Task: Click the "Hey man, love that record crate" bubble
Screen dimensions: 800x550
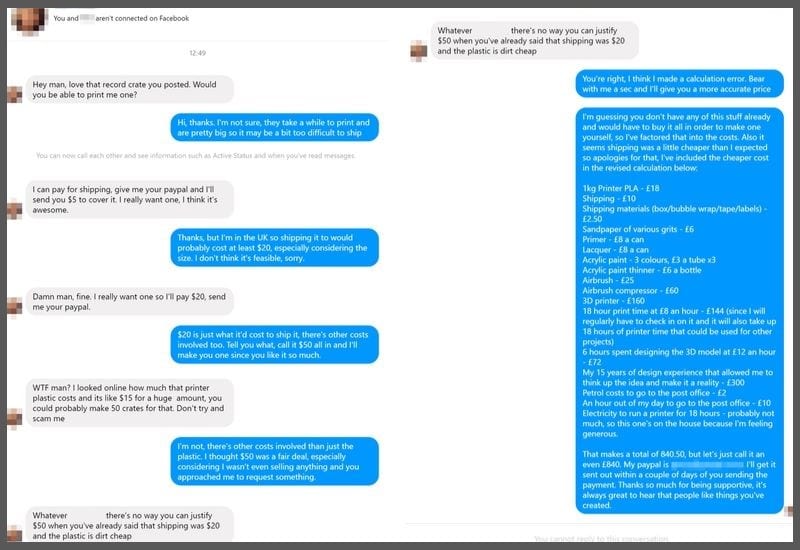Action: point(130,89)
